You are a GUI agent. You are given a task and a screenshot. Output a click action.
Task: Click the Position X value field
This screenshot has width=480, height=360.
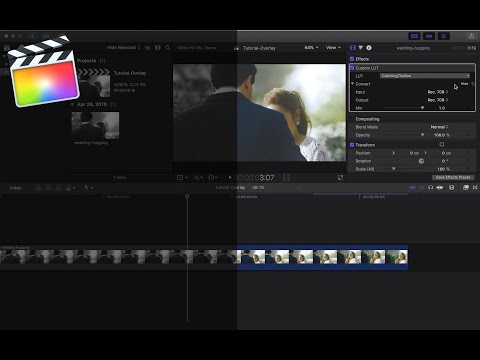coord(414,153)
